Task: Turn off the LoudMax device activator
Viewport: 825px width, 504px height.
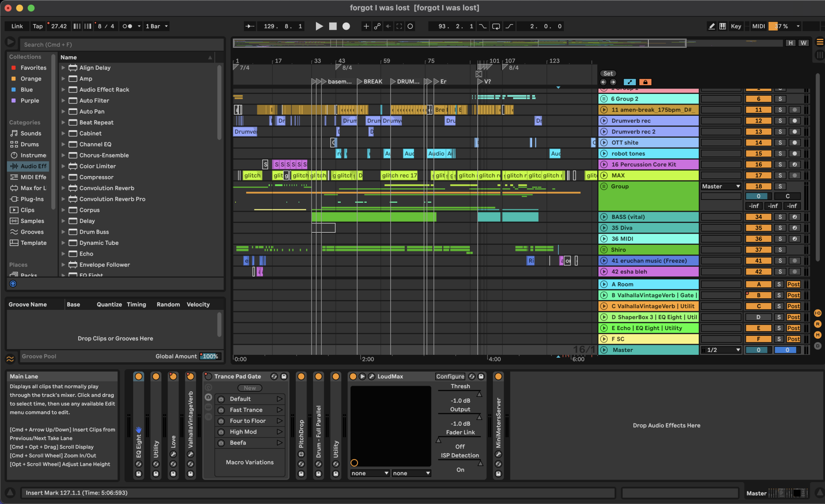Action: pyautogui.click(x=353, y=376)
